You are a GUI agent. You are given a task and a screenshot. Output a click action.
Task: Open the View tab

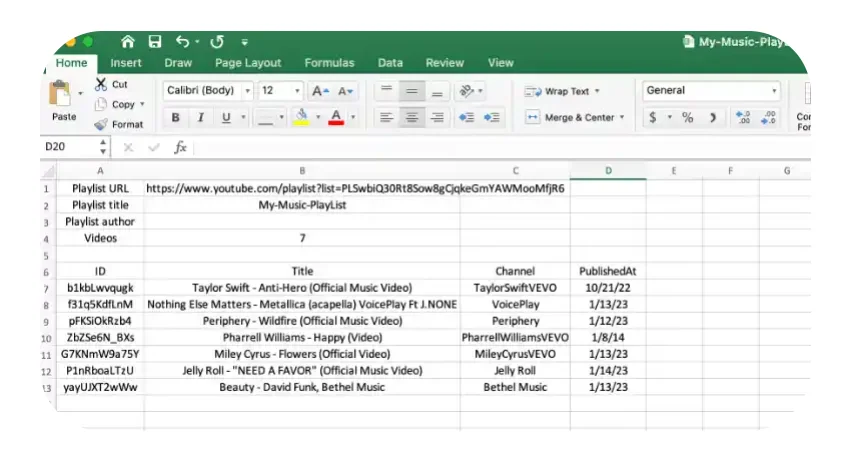pos(501,63)
